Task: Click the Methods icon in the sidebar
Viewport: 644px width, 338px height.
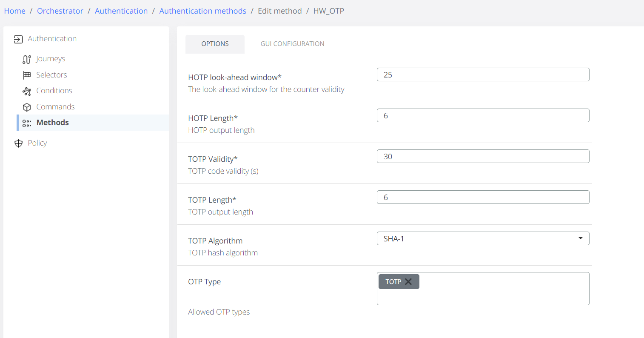Action: pos(26,123)
